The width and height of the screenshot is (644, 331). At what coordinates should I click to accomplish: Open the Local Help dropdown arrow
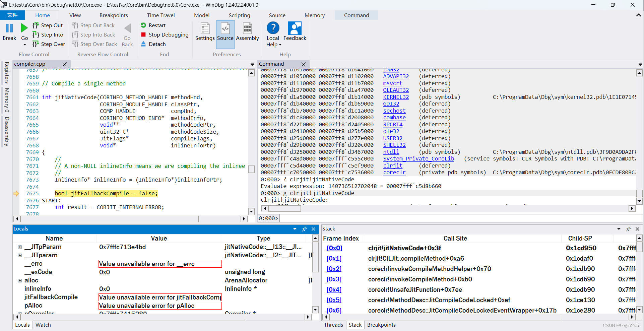[x=280, y=45]
